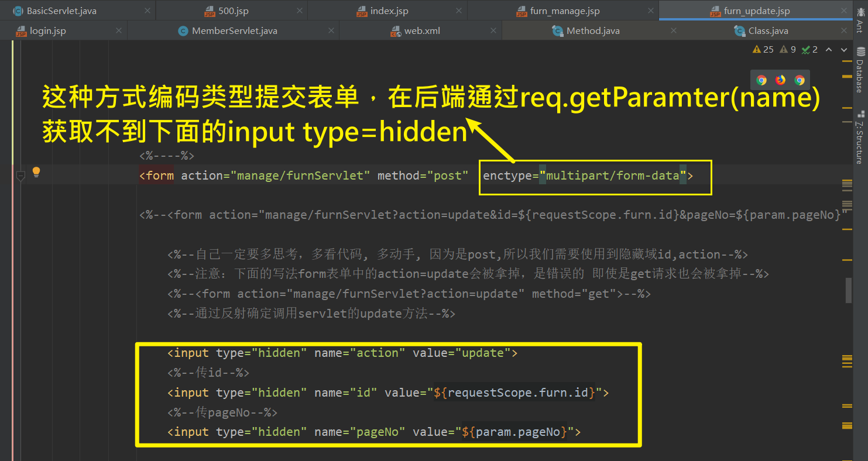This screenshot has width=868, height=461.
Task: Close the BasicServlet.java tab
Action: 147,11
